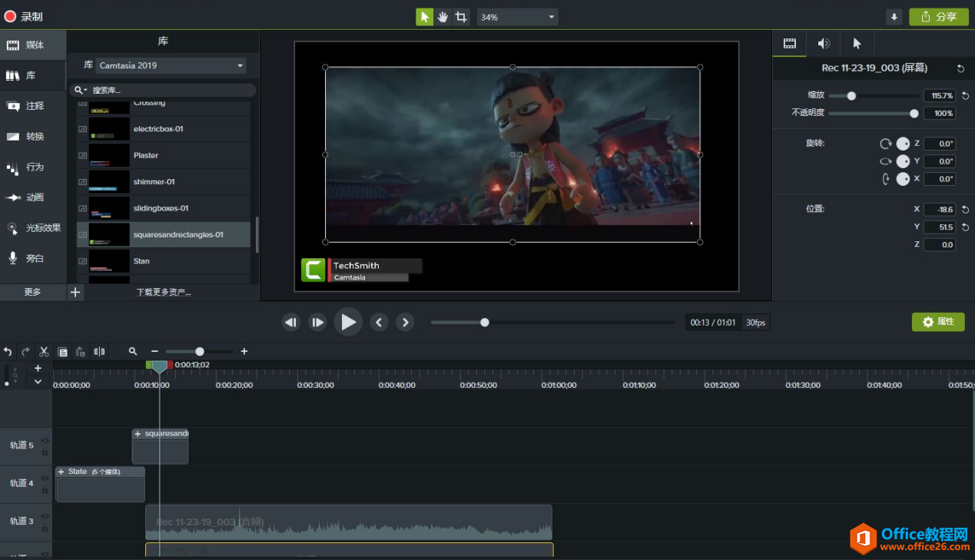Open the 动画 animations tab

coord(33,197)
